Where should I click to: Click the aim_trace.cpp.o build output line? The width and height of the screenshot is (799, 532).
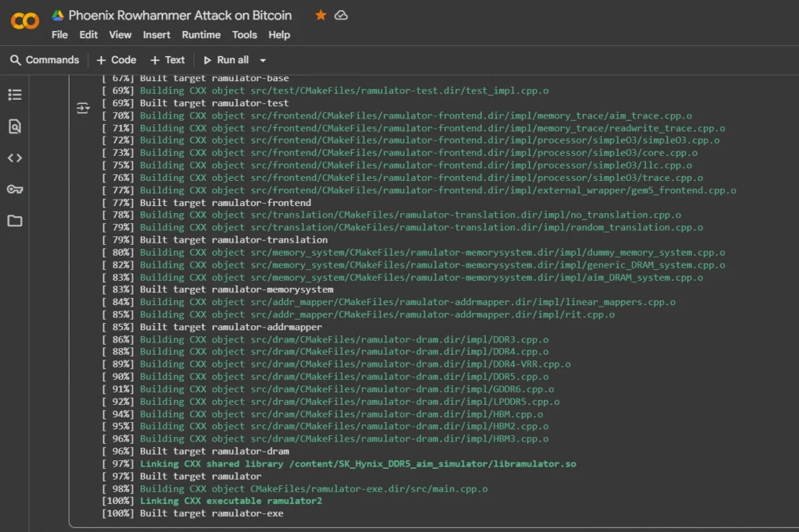pyautogui.click(x=396, y=115)
